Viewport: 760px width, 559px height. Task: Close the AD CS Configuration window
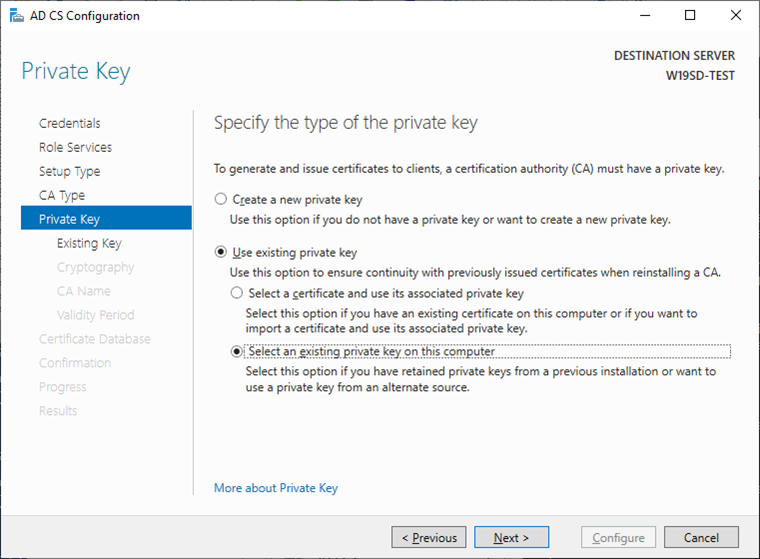click(736, 16)
